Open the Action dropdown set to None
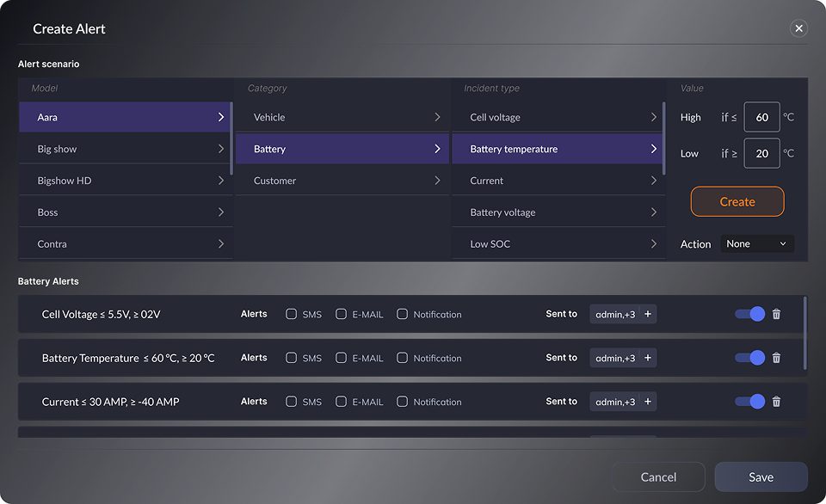Screen dimensions: 826x504 tap(756, 244)
